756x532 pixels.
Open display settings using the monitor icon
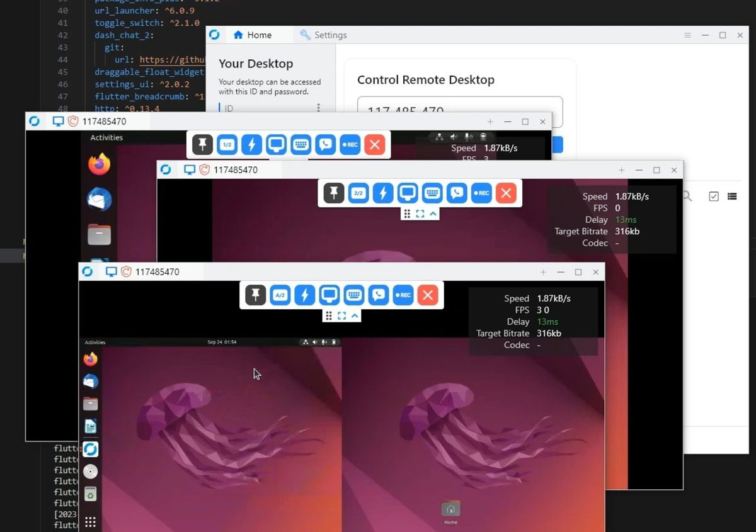click(x=329, y=295)
